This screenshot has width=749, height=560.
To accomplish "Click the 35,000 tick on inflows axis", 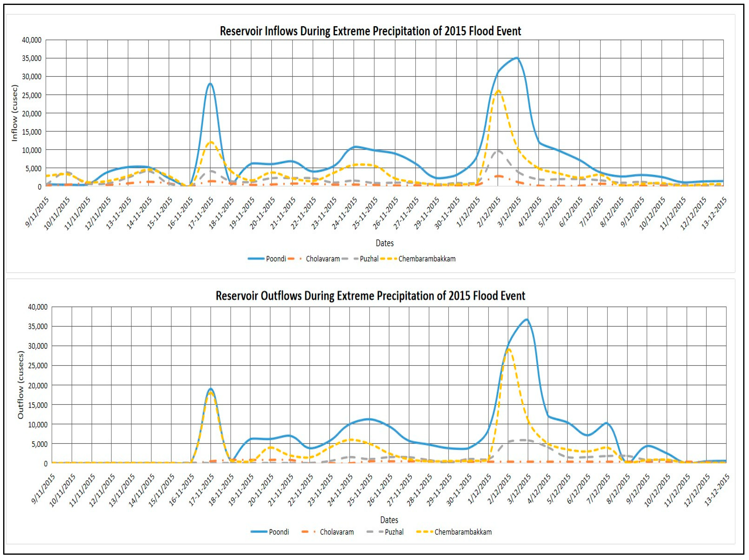I will pos(31,59).
